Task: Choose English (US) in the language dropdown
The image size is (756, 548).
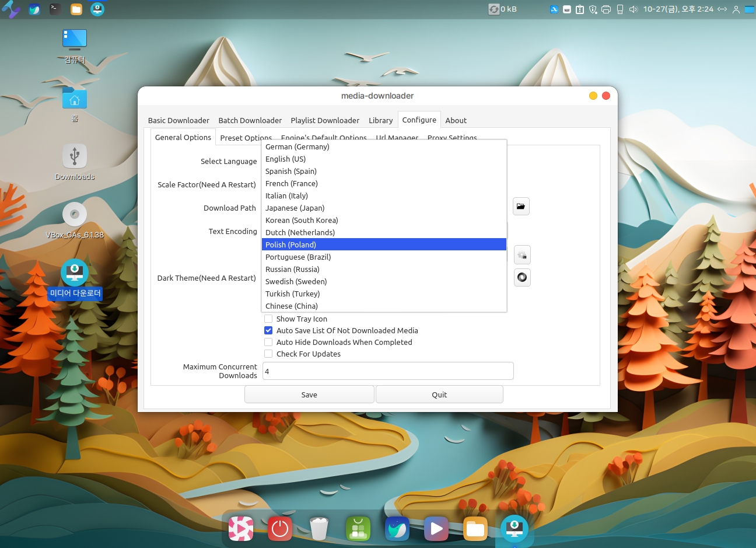Action: tap(285, 159)
